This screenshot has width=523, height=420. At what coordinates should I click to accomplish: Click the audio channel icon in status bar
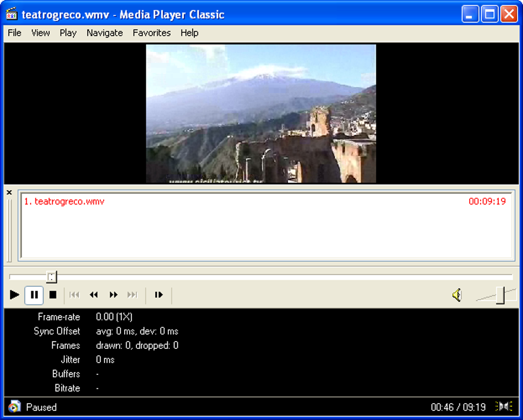(x=504, y=407)
